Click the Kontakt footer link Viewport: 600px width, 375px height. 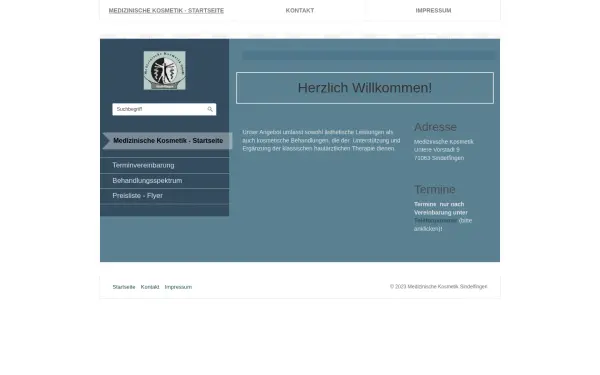(x=150, y=287)
